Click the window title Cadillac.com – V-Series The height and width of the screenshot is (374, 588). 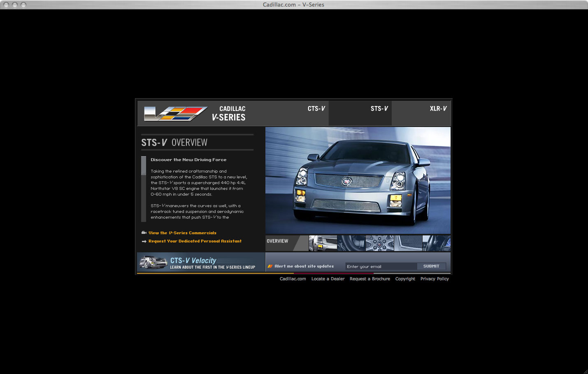293,5
